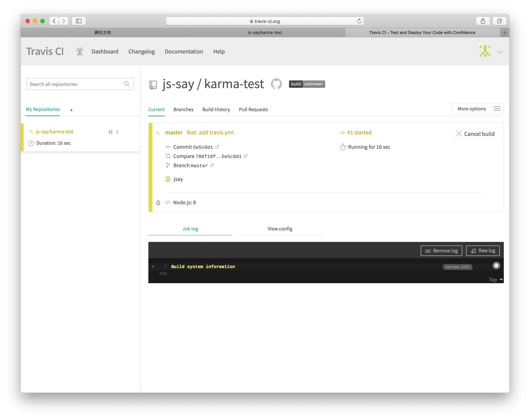530x420 pixels.
Task: Open external link icon next to Branch master
Action: [x=212, y=165]
